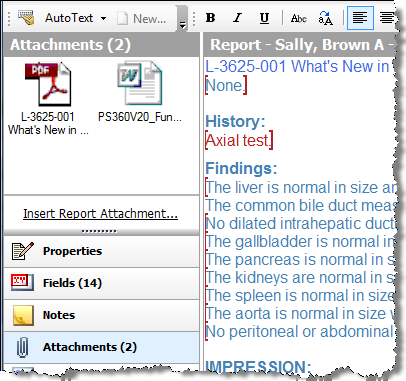This screenshot has width=406, height=381.
Task: Open the Fields (14) panel
Action: click(x=102, y=283)
